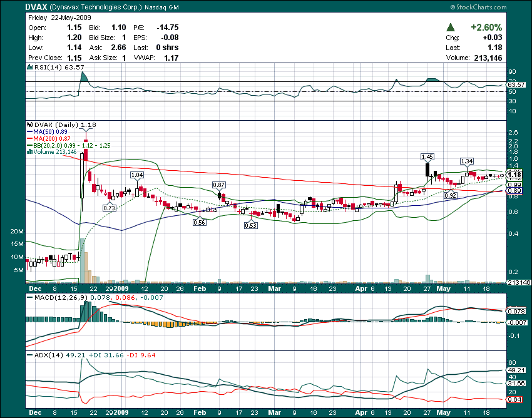Click the High value 1.20

(74, 38)
